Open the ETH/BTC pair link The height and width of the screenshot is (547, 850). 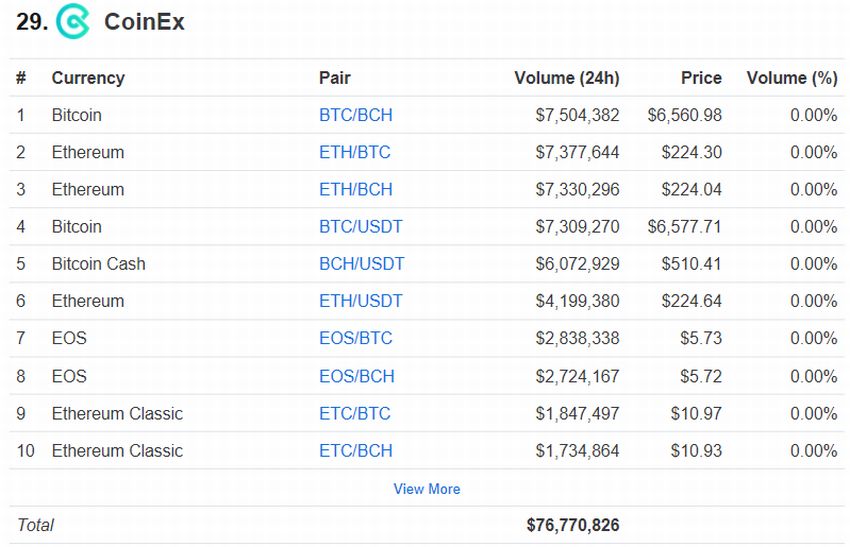[x=355, y=152]
